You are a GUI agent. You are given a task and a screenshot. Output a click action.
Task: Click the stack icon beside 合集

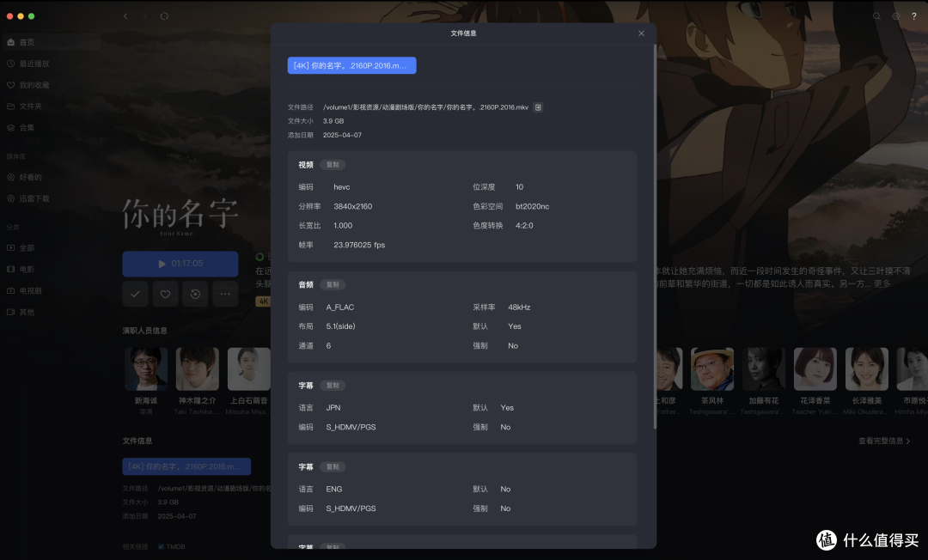pos(10,127)
